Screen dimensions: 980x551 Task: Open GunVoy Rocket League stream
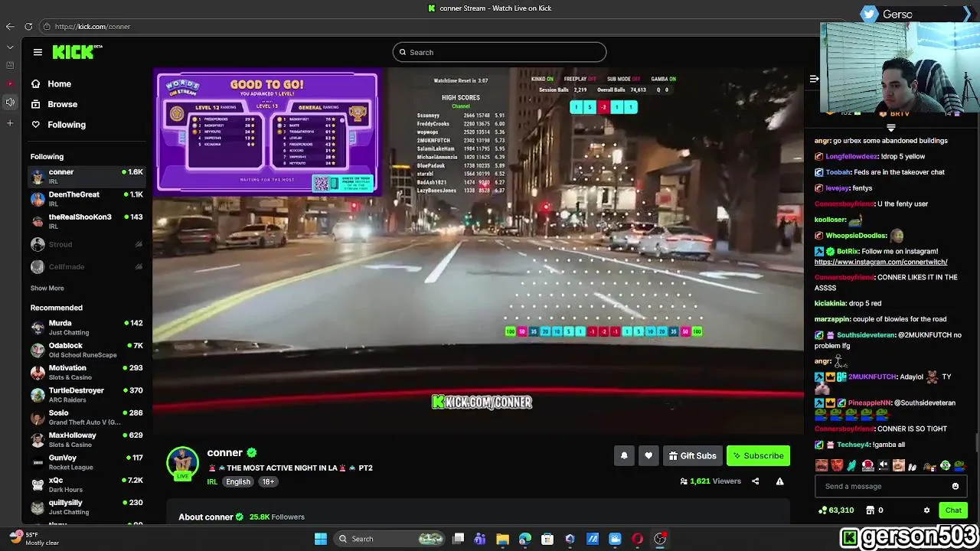87,462
